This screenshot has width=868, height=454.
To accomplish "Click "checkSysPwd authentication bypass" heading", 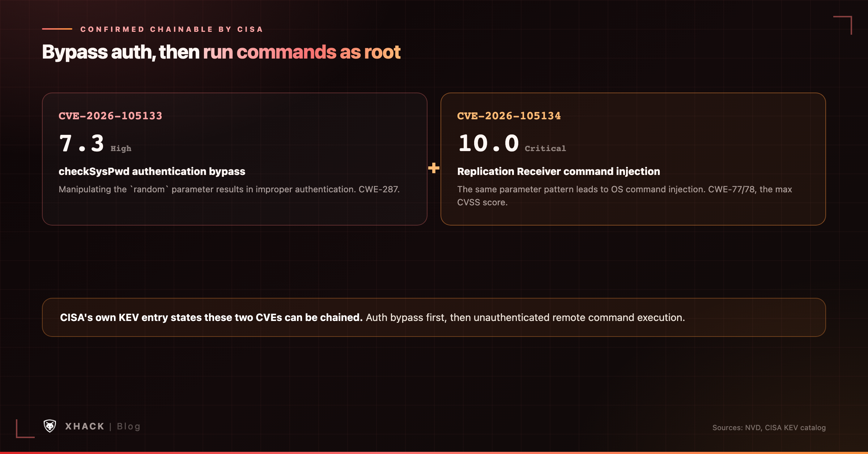I will coord(152,171).
